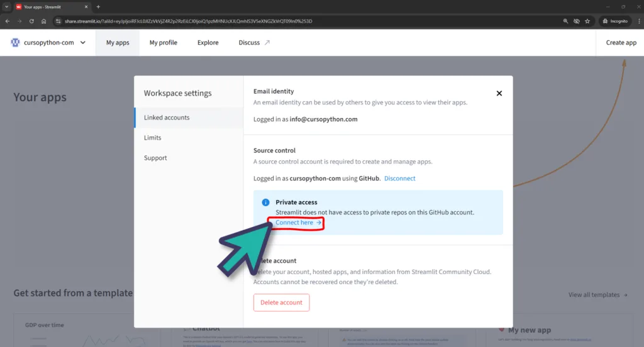Open the Limits settings section

point(153,138)
